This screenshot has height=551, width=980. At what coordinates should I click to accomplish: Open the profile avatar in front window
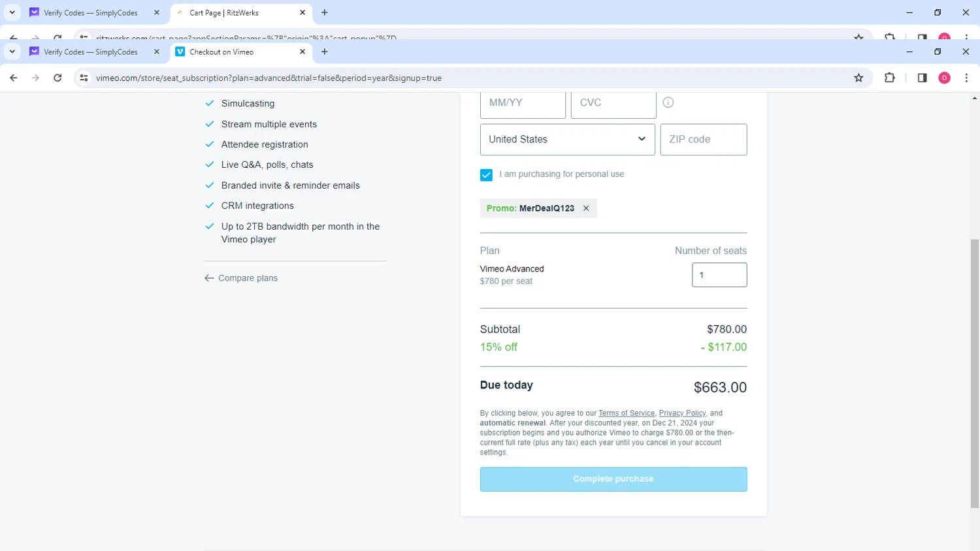(x=944, y=78)
